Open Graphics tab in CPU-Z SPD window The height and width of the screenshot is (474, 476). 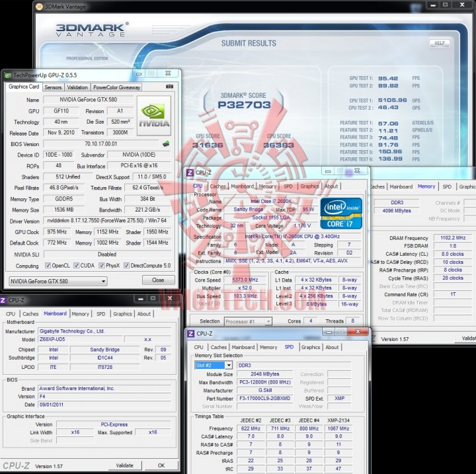(x=311, y=347)
